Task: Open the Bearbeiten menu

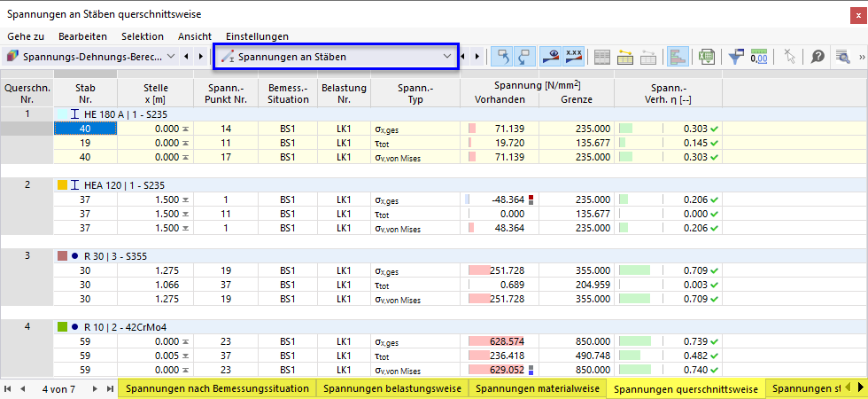Action: (x=82, y=36)
